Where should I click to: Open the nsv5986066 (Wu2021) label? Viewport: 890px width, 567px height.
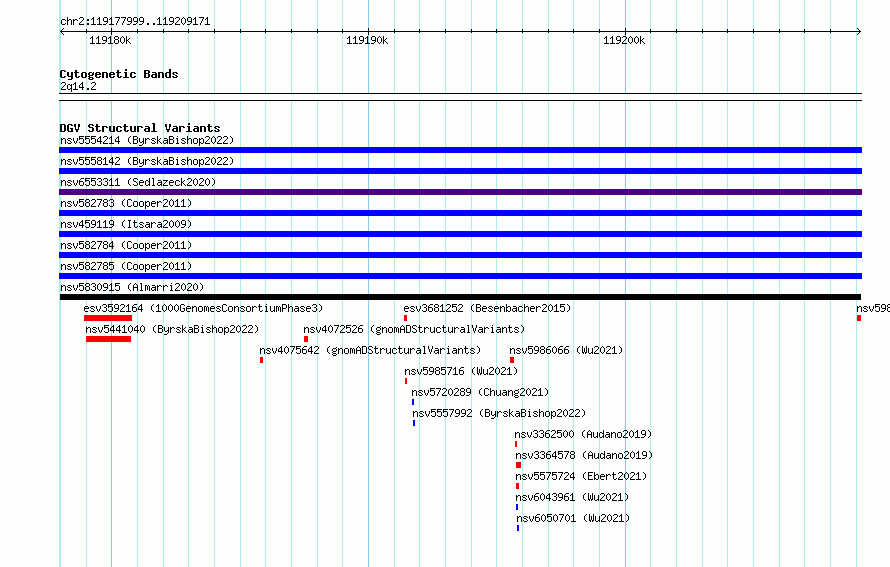[566, 350]
